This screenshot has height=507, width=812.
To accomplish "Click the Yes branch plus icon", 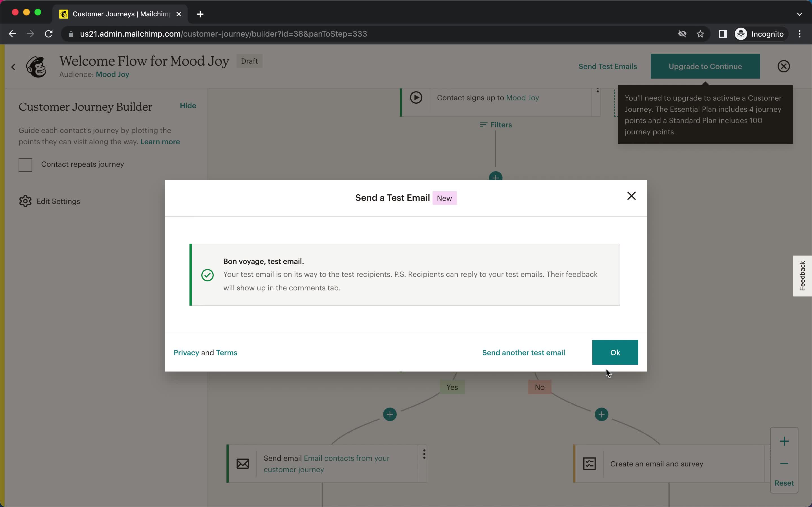I will point(389,414).
